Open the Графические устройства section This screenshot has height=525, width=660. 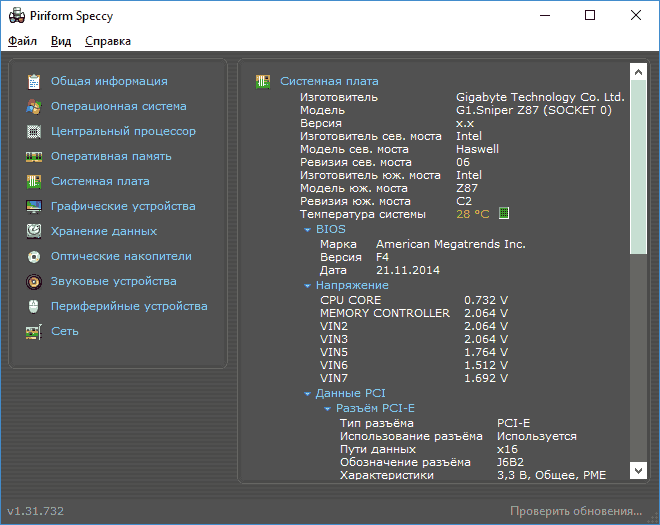click(x=123, y=206)
